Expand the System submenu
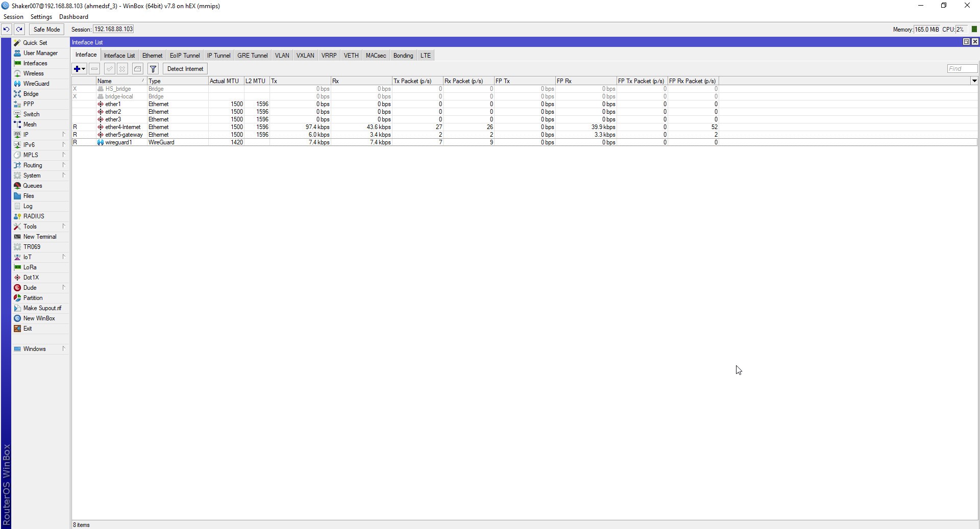The image size is (980, 529). tap(41, 175)
